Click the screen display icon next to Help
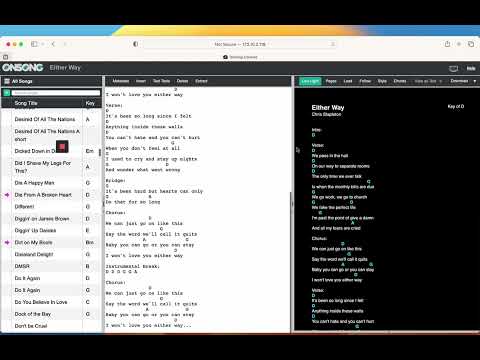The height and width of the screenshot is (360, 480). (x=453, y=69)
